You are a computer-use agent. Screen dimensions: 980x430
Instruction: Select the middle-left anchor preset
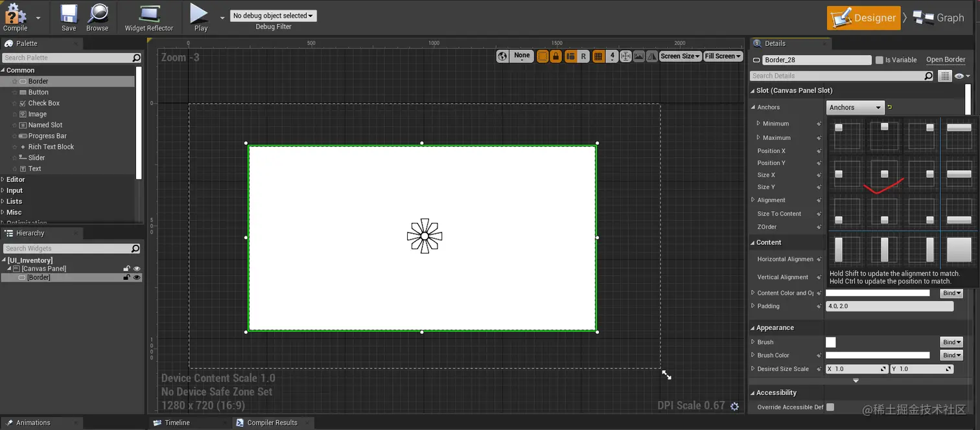[847, 174]
